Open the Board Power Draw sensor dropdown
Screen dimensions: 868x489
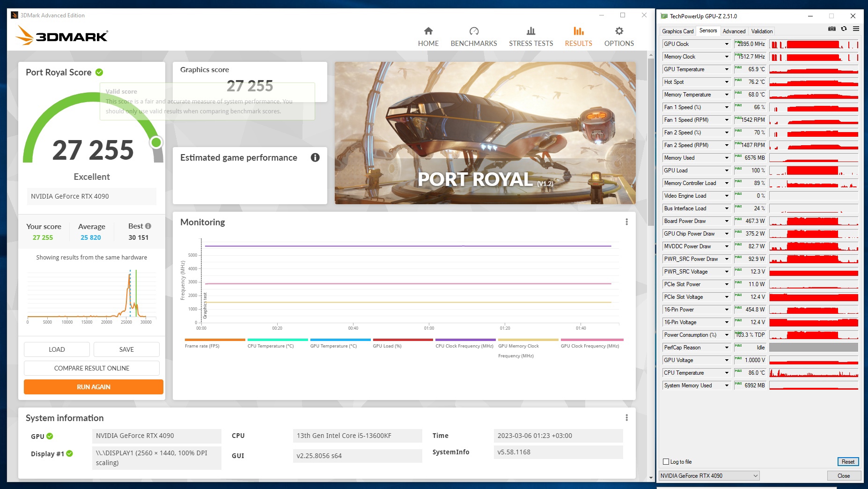click(x=727, y=221)
